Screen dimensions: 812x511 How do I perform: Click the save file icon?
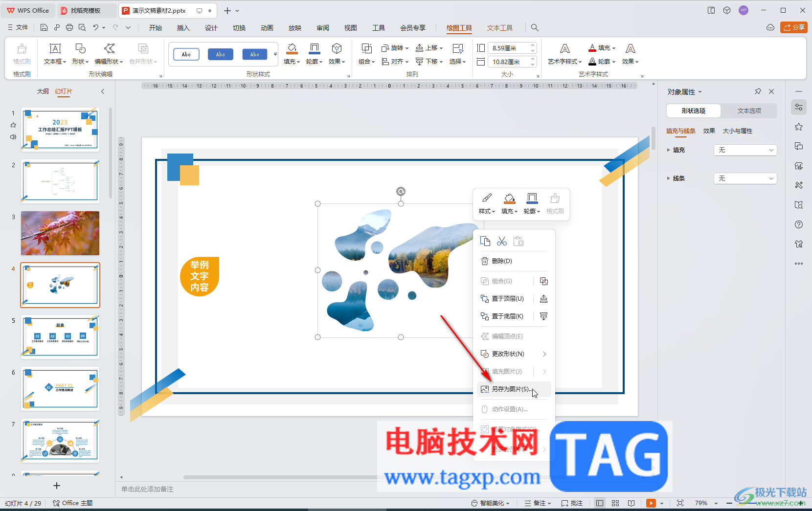pyautogui.click(x=44, y=27)
